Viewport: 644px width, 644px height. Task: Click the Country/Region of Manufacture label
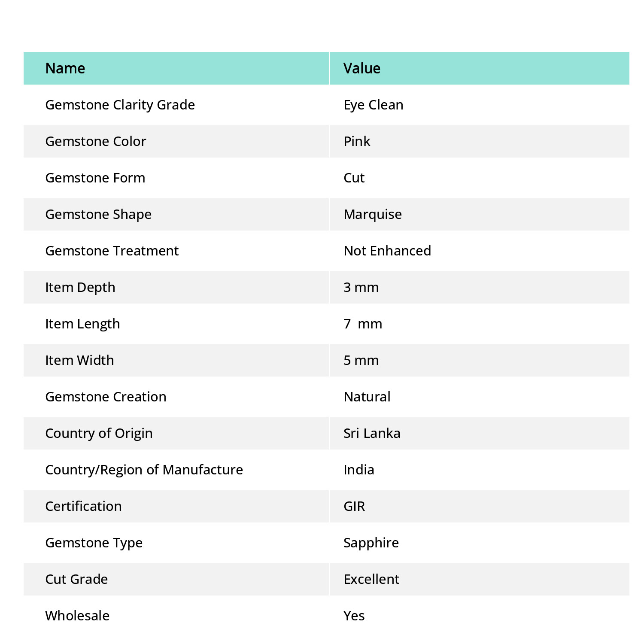(144, 470)
